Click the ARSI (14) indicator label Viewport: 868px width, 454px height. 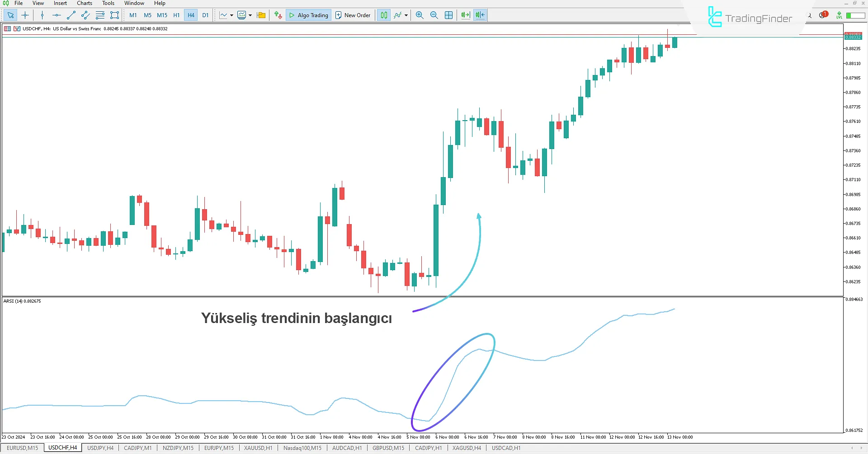click(22, 301)
